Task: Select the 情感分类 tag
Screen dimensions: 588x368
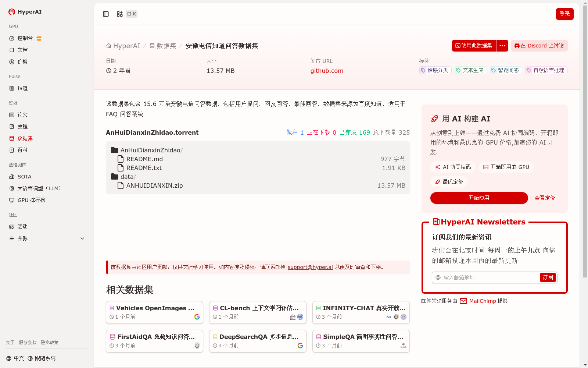Action: click(x=435, y=70)
